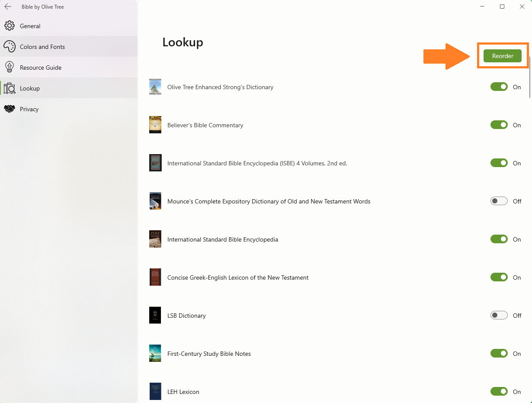Click International Standard Bible Encyclopedia cover thumbnail
532x403 pixels.
click(155, 239)
